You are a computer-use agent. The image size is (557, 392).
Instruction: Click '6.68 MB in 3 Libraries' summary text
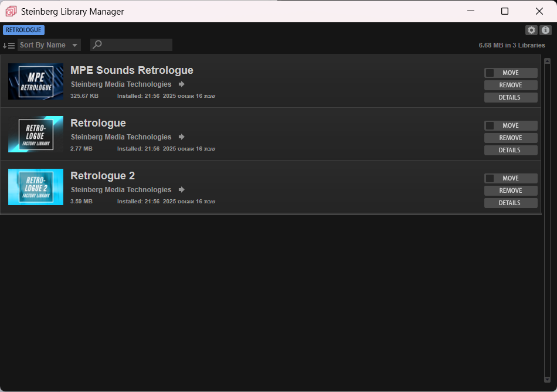tap(512, 45)
